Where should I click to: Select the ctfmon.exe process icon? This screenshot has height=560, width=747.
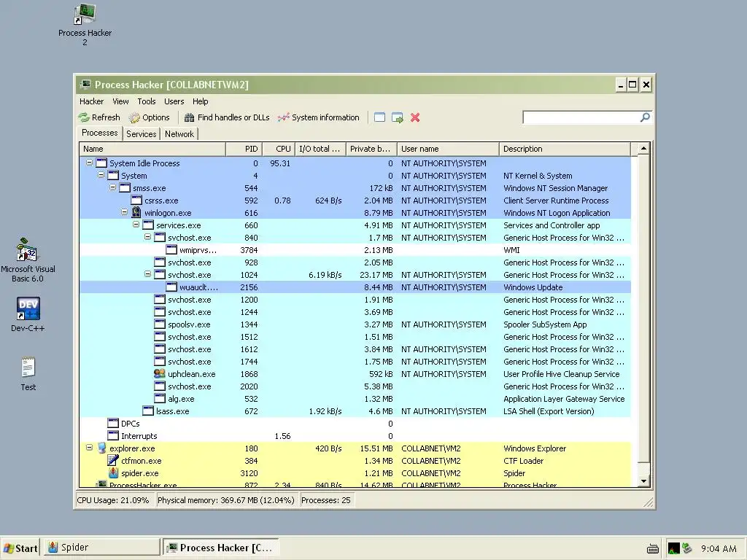[x=113, y=461]
